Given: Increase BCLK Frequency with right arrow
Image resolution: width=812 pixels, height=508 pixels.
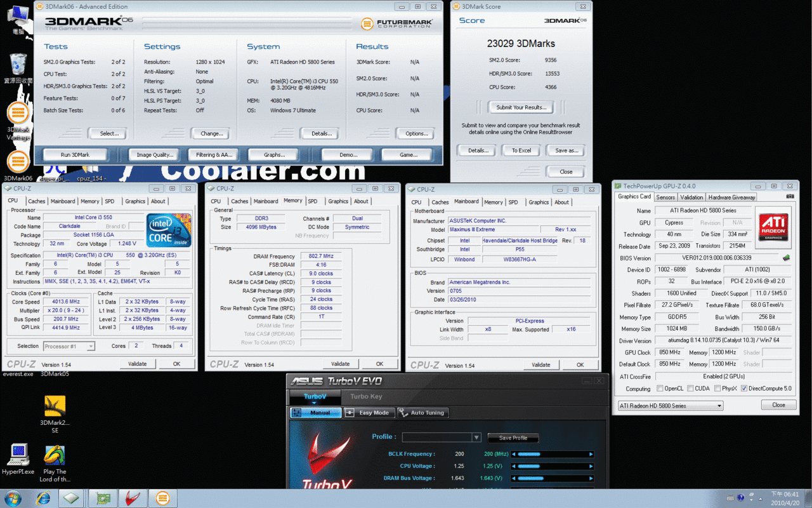Looking at the screenshot, I should tap(591, 454).
